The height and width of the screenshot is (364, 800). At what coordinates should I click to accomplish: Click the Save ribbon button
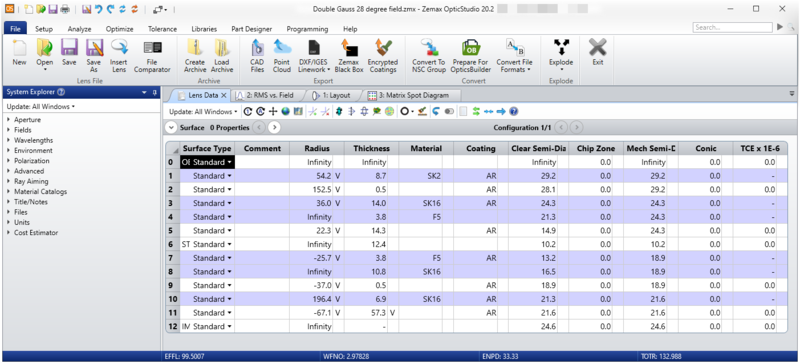(x=69, y=53)
